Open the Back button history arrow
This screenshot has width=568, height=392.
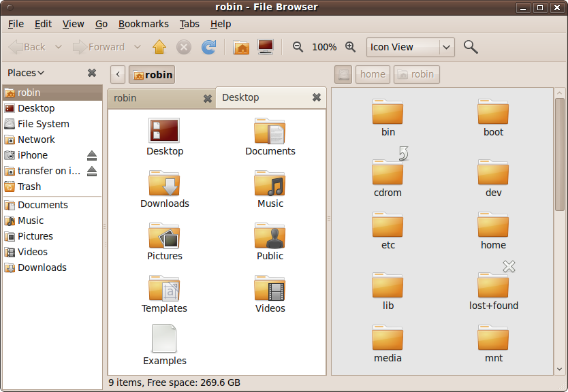59,47
